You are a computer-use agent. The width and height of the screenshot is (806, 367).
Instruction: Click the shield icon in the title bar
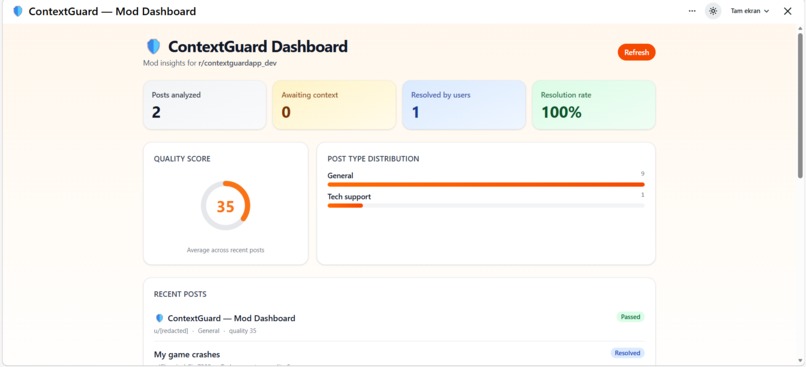pyautogui.click(x=18, y=11)
